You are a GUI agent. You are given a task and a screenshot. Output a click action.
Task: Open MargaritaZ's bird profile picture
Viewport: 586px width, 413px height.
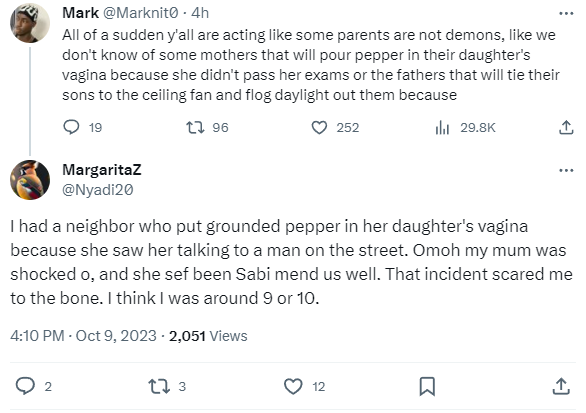30,180
